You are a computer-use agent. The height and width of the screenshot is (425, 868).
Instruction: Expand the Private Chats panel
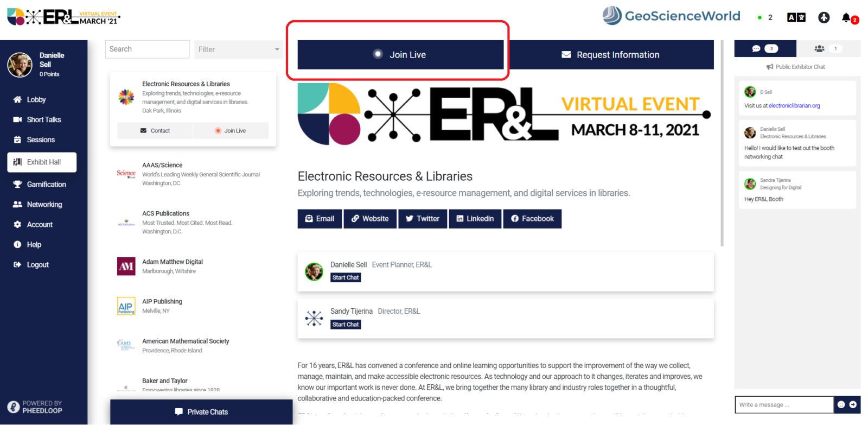coord(201,412)
